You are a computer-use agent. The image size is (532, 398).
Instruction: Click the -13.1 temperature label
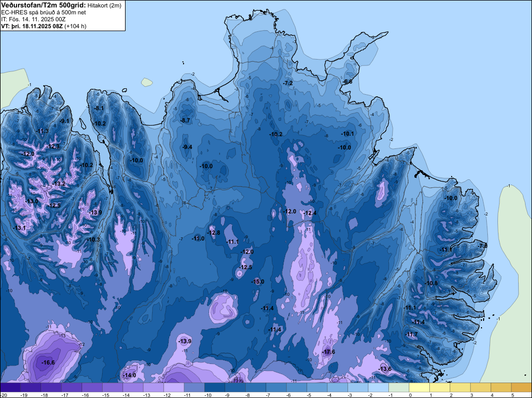tap(19, 228)
